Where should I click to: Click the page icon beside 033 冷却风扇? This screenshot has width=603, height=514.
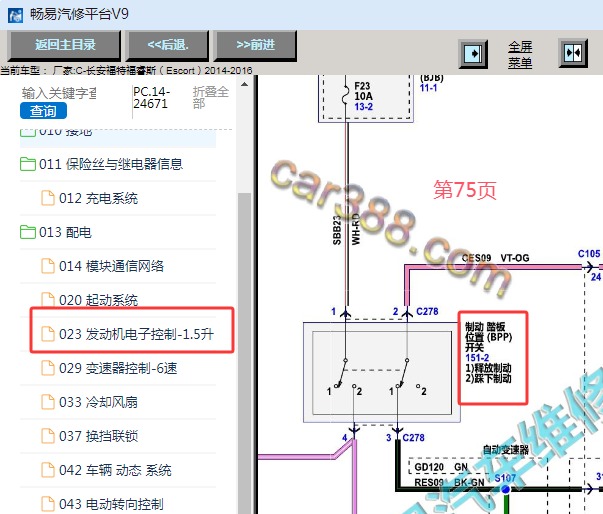click(48, 402)
